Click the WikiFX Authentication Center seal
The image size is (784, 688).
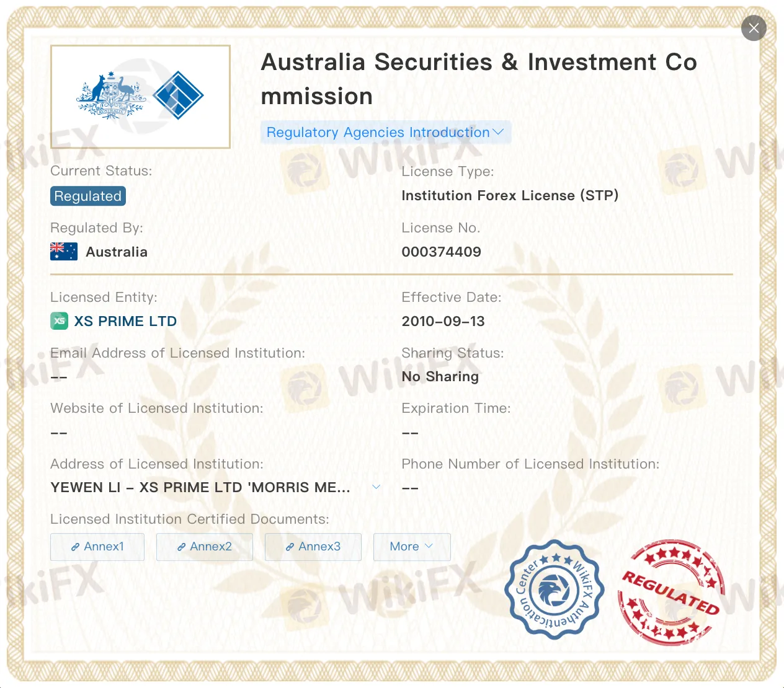click(x=554, y=589)
